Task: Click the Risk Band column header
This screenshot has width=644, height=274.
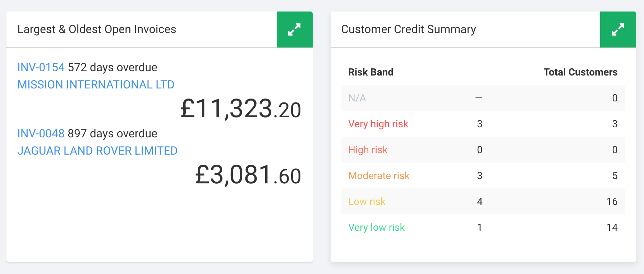Action: pyautogui.click(x=371, y=72)
